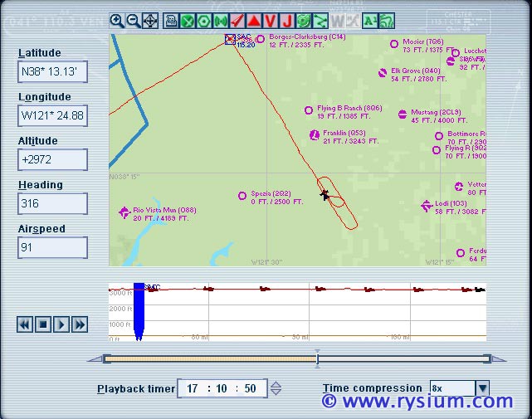Toggle the VOR hexagon layer icon
Screen dimensions: 532x419
coord(204,21)
